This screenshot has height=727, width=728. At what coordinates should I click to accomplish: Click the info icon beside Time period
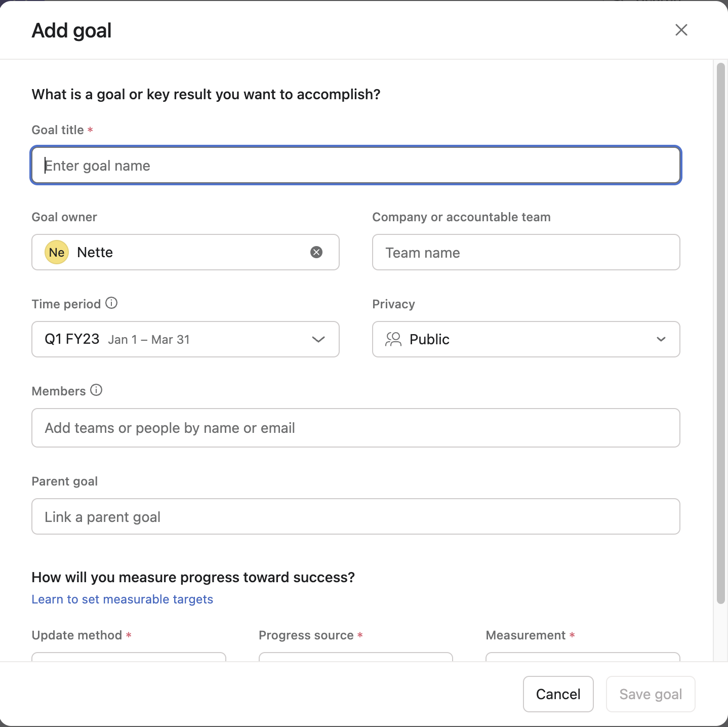coord(111,303)
